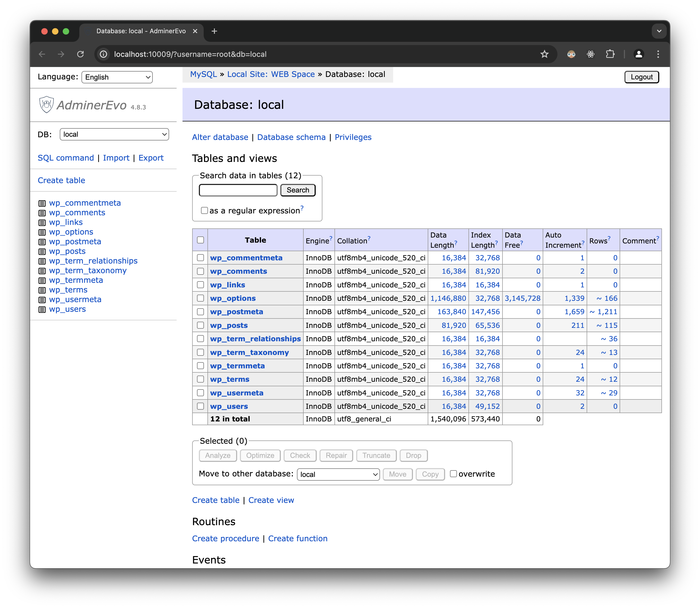The image size is (700, 608).
Task: Click the Logout button
Action: pos(641,77)
